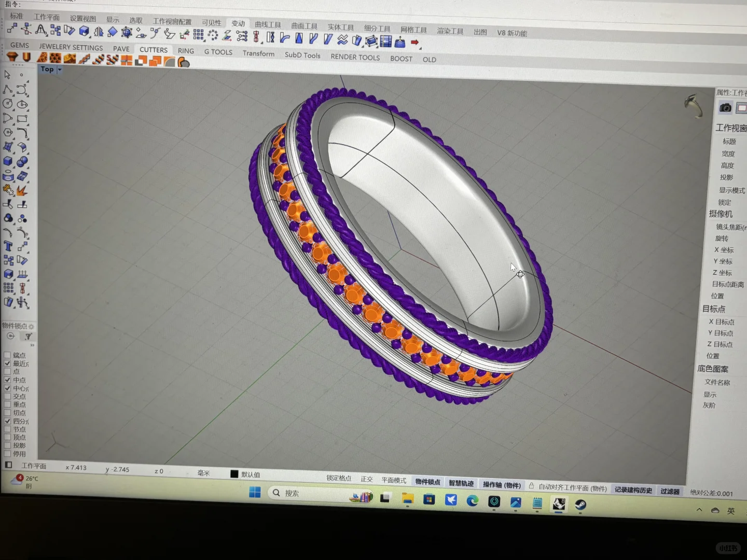The width and height of the screenshot is (747, 560).
Task: Click the 毫米 units field in status bar
Action: (203, 473)
